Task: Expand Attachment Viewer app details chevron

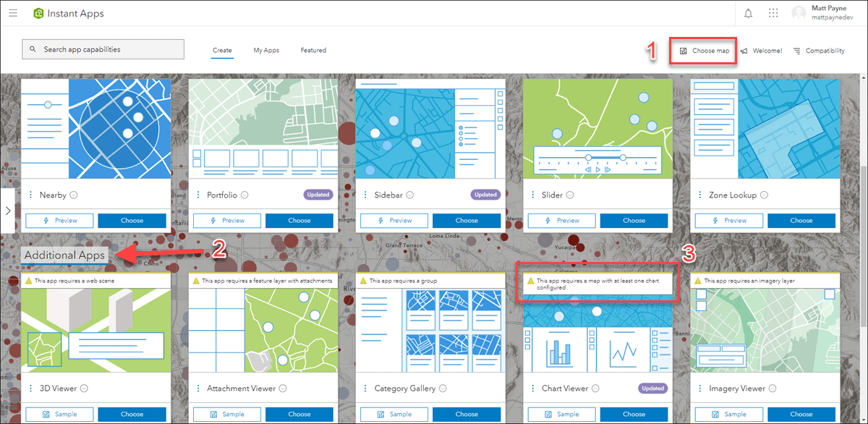Action: [284, 389]
